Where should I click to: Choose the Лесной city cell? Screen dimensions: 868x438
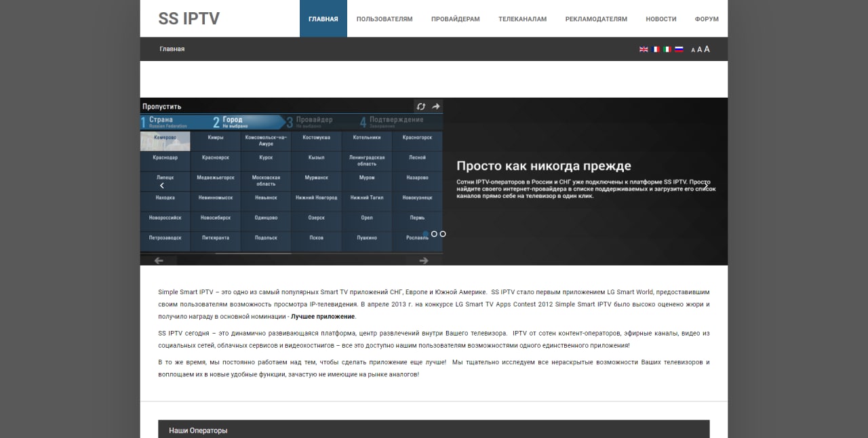[x=417, y=161]
